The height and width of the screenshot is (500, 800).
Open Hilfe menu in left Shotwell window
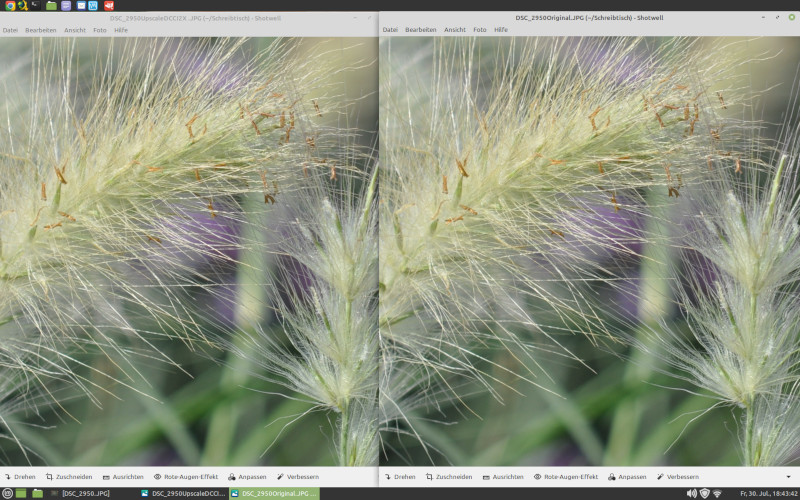(121, 30)
